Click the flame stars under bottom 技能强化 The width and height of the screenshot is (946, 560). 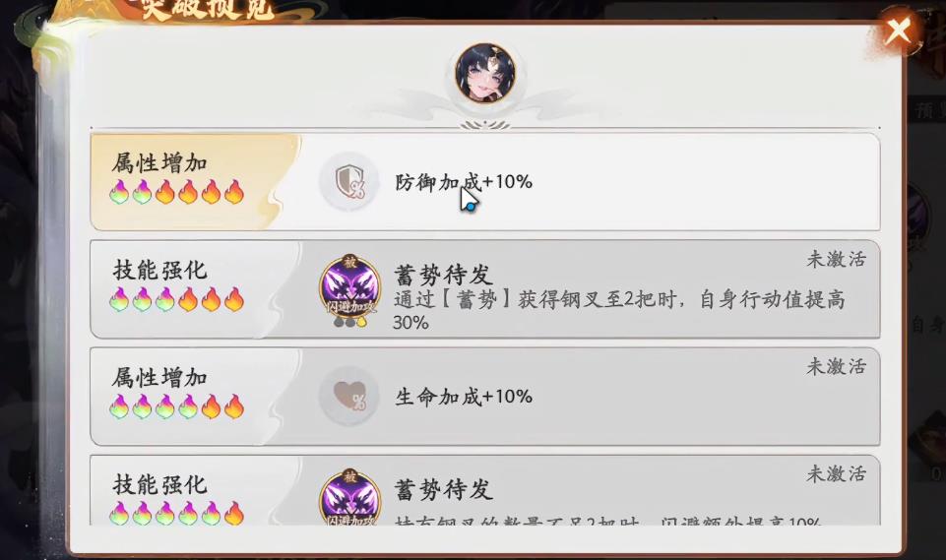point(177,513)
